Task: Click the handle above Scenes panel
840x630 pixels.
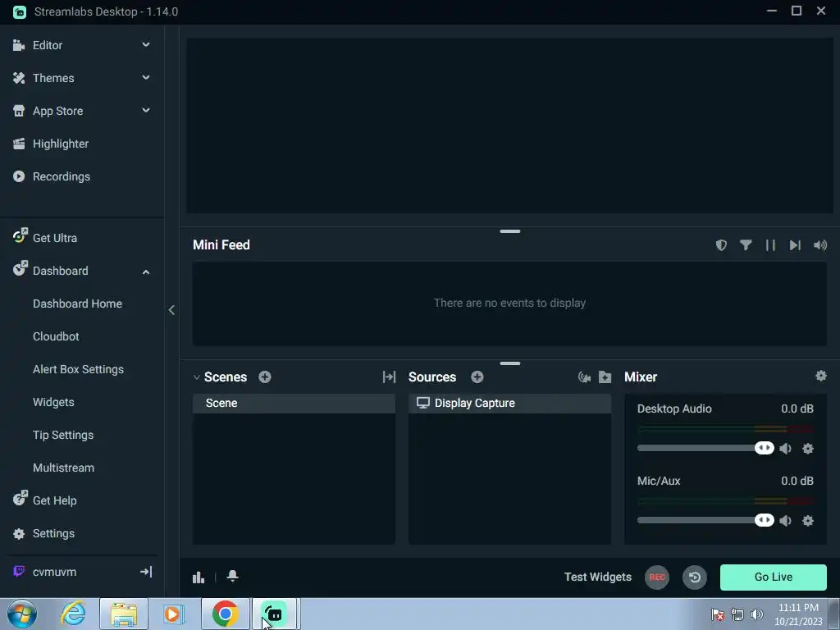Action: click(x=510, y=363)
